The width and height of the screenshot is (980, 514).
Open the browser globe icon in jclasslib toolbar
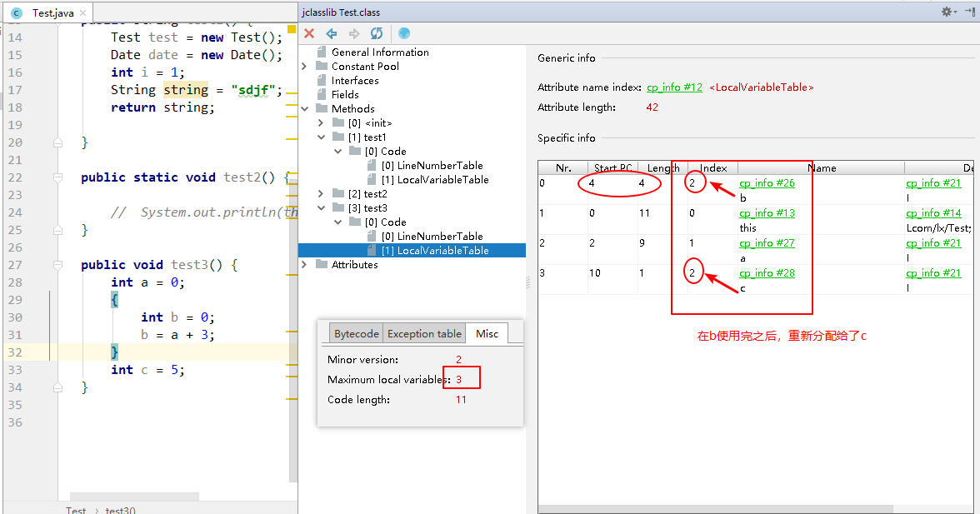click(403, 33)
